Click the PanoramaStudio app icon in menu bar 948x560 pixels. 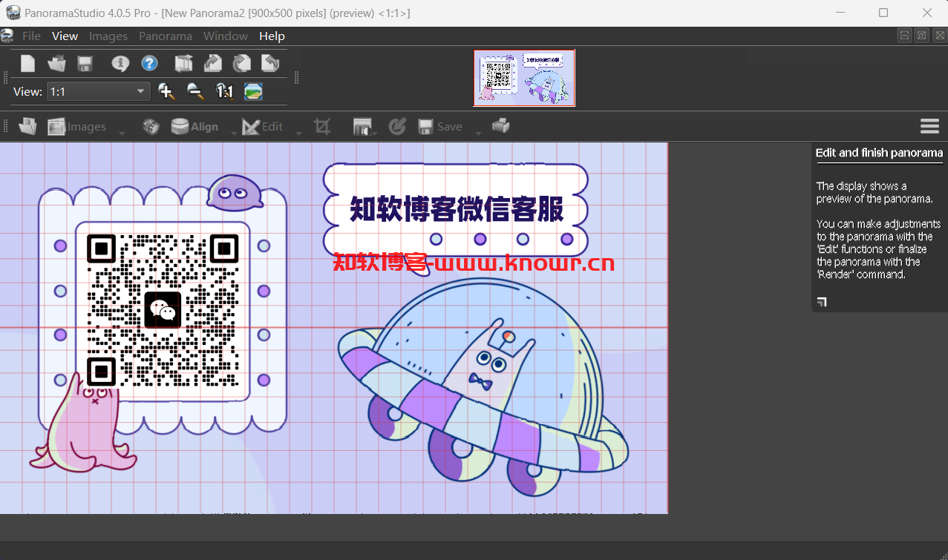7,36
